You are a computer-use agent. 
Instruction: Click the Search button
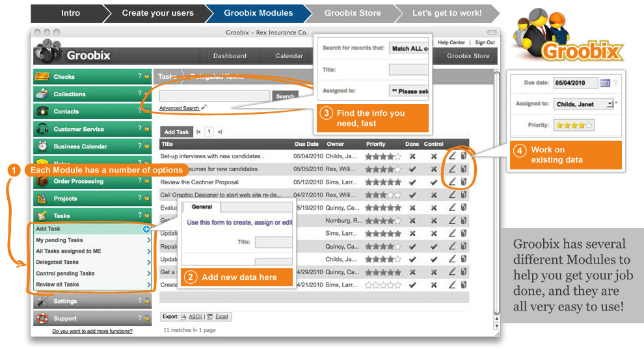click(285, 96)
